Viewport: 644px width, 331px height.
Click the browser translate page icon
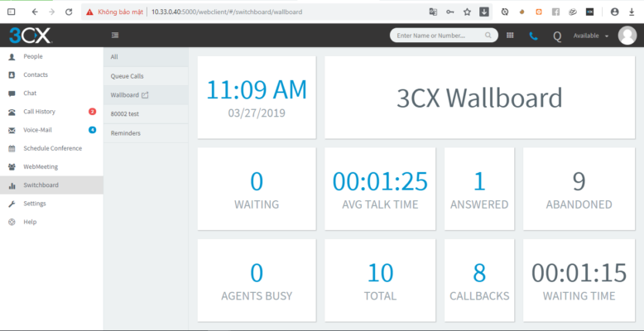pyautogui.click(x=433, y=12)
